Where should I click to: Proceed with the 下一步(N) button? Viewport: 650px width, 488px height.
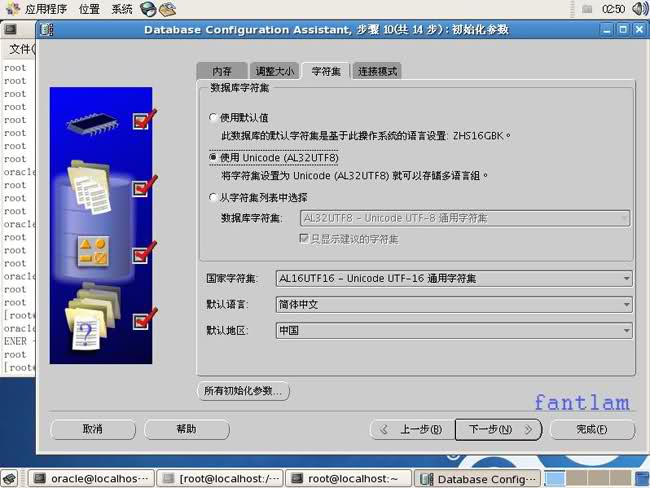pos(498,429)
